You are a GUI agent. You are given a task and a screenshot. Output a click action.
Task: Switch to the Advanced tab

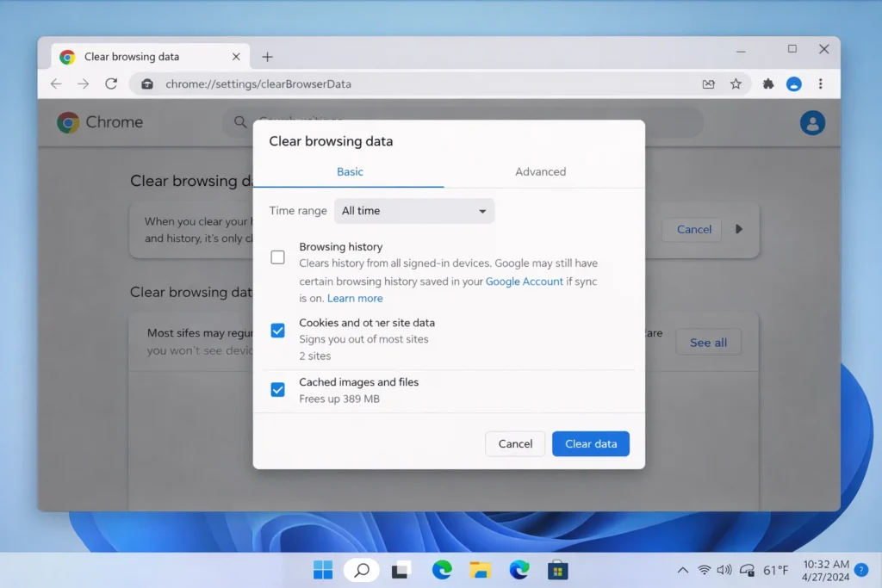click(540, 171)
